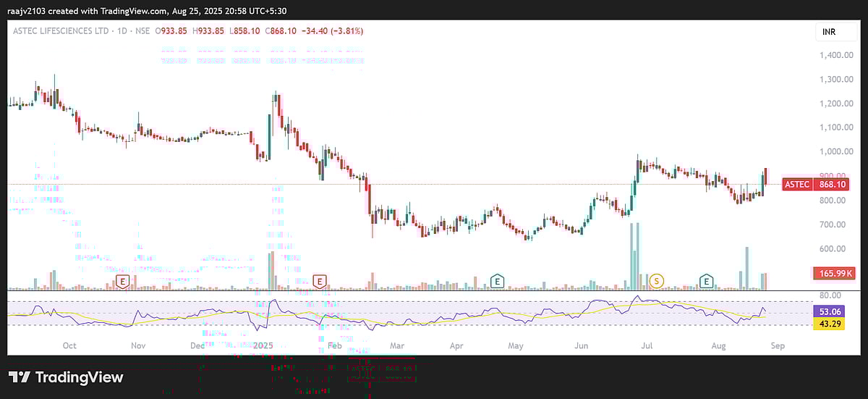Screen dimensions: 868x399
Task: Click the −34.40 (−3.81%) change value
Action: click(333, 31)
